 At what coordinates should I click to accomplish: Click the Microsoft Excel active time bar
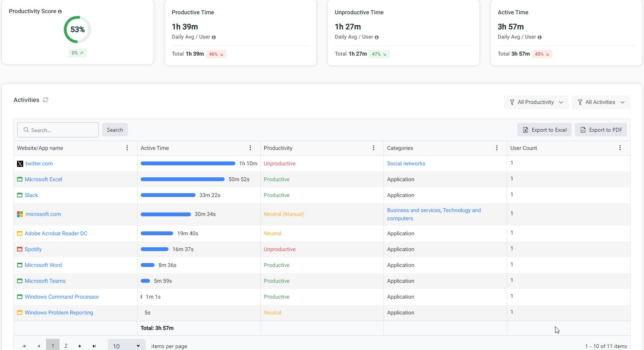[x=182, y=180]
